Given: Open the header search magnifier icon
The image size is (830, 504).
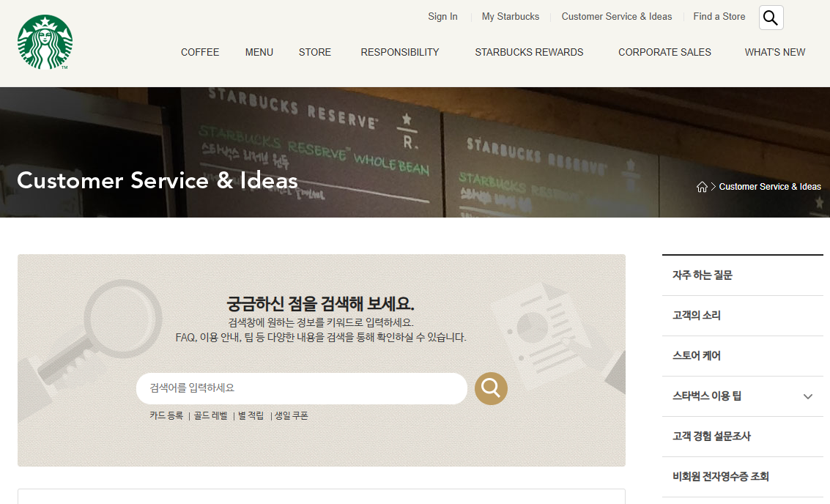Looking at the screenshot, I should point(771,18).
